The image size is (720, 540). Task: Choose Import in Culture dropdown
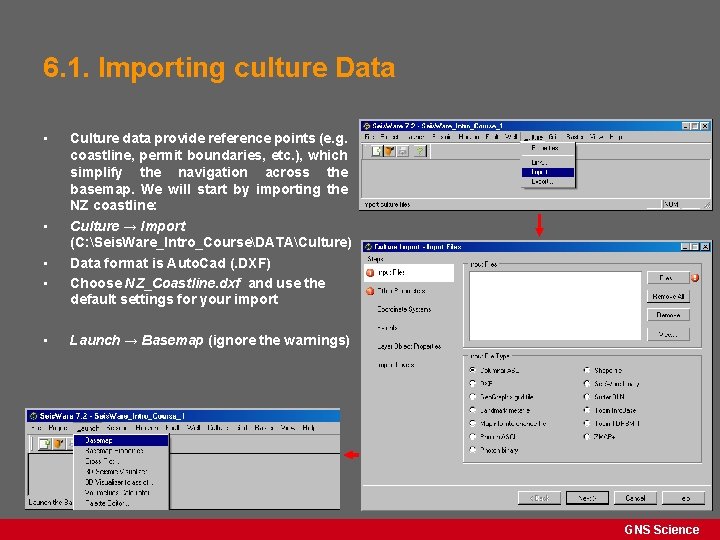point(548,172)
